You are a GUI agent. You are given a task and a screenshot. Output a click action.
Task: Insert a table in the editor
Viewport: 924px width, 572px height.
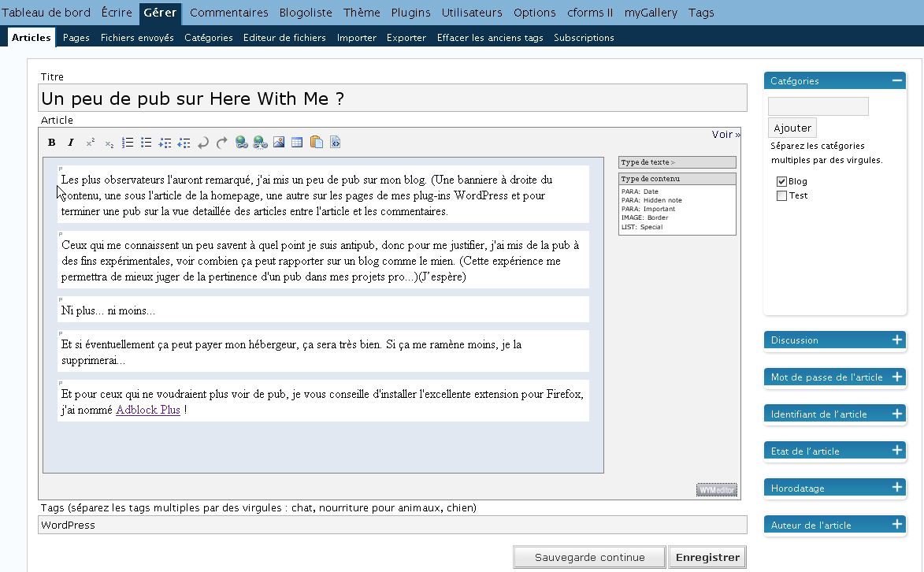point(297,143)
